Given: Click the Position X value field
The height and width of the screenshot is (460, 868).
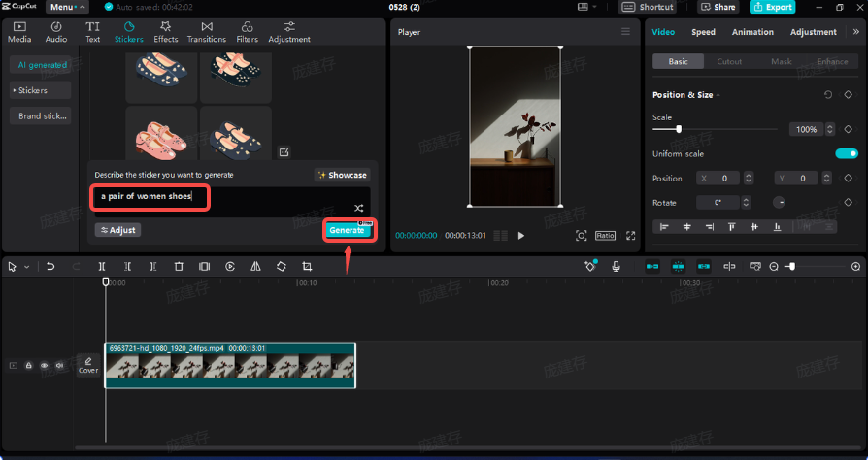Looking at the screenshot, I should (x=718, y=179).
